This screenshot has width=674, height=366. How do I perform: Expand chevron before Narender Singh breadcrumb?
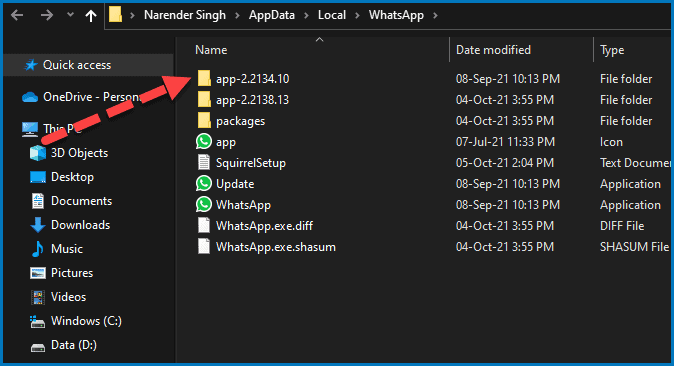point(132,15)
